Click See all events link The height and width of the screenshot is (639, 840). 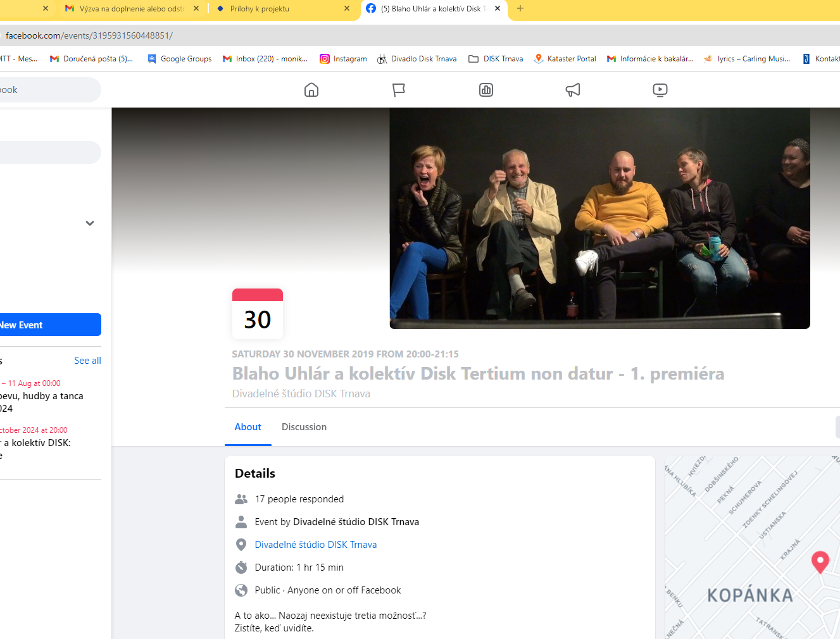coord(87,361)
